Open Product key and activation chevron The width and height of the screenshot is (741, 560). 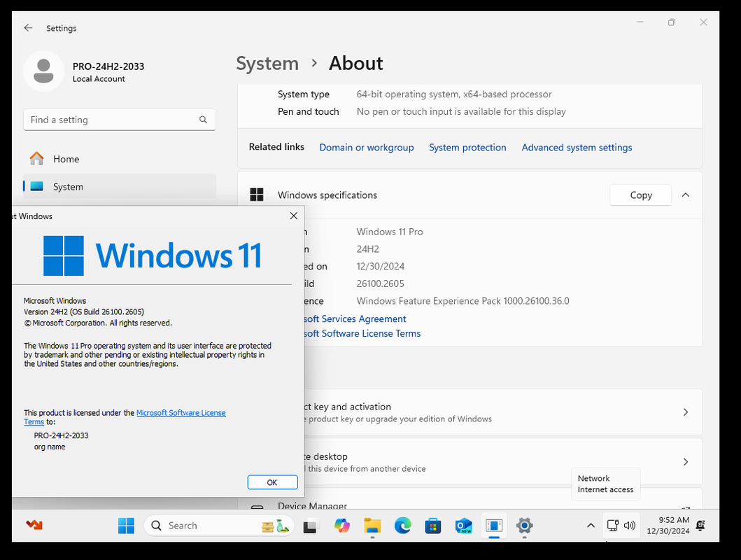(x=686, y=412)
